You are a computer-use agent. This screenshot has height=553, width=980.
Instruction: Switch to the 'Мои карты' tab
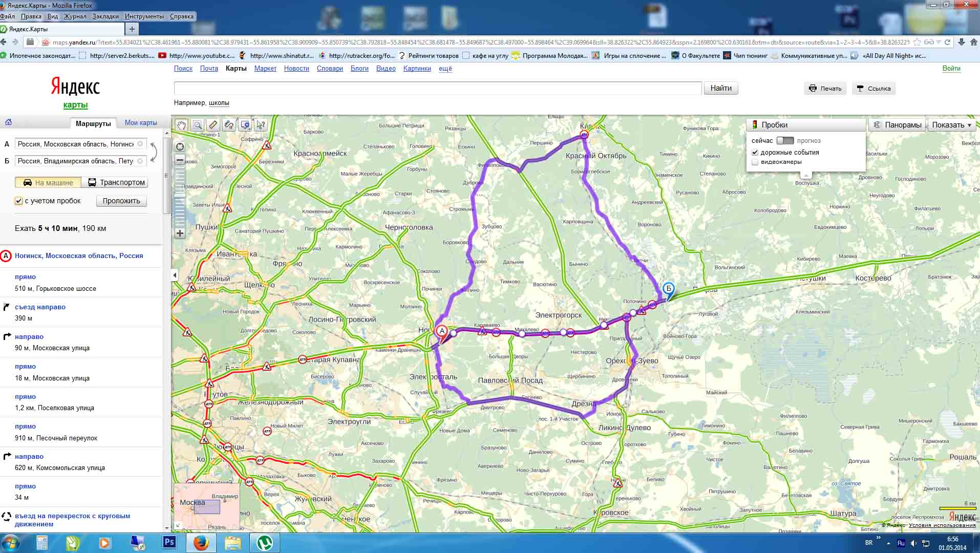pyautogui.click(x=141, y=123)
